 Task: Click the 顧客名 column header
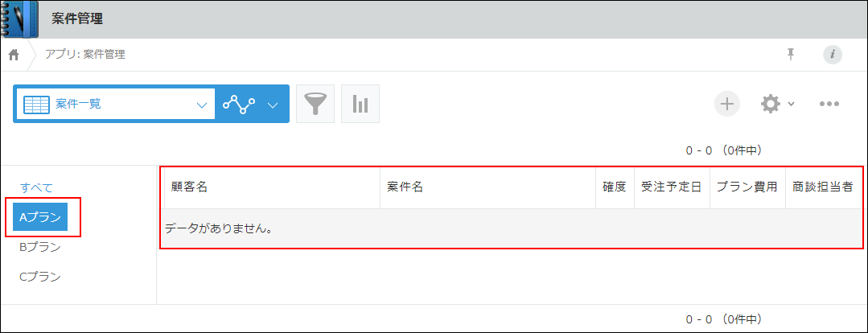coord(190,187)
